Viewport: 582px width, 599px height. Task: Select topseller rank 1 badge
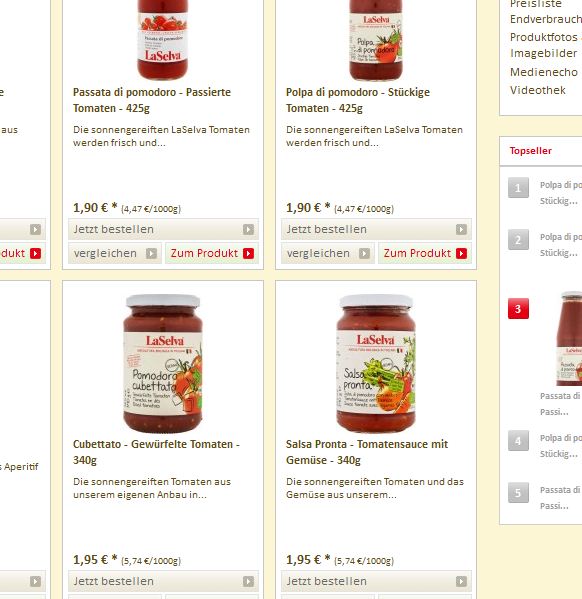(x=518, y=188)
